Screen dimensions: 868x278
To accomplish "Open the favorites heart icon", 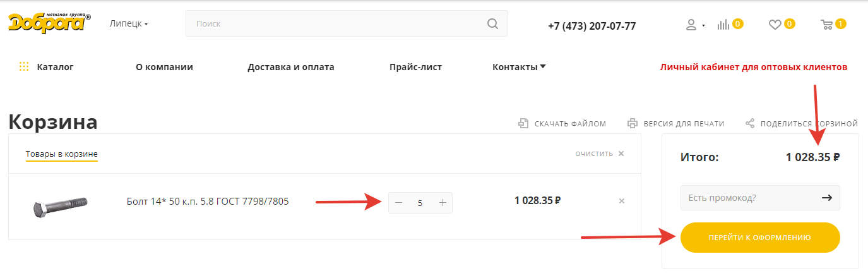I will (x=775, y=25).
